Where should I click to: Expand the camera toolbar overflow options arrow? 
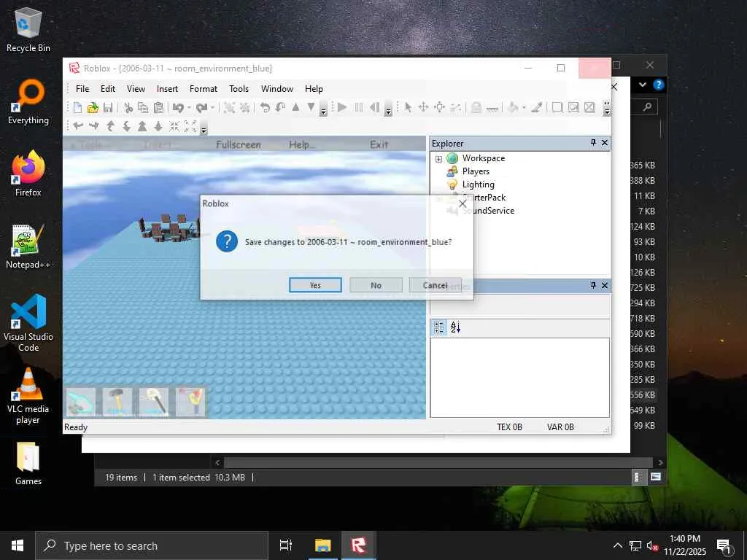point(204,128)
